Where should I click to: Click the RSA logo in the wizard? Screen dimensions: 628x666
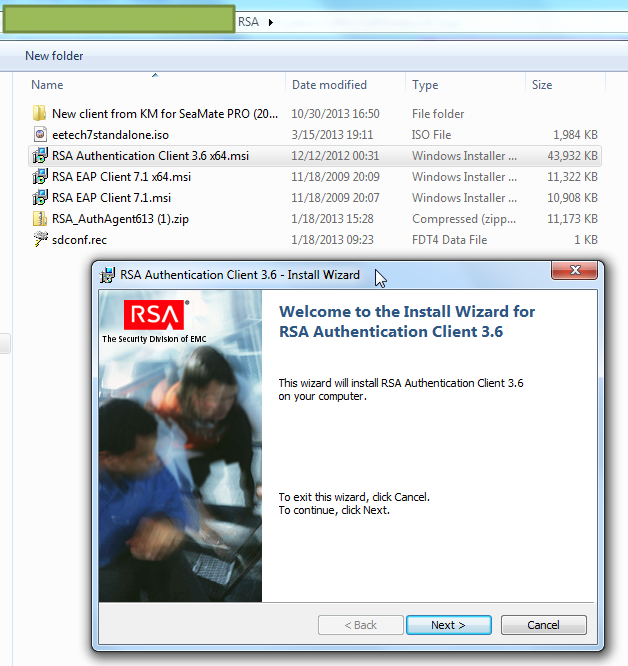(x=155, y=315)
